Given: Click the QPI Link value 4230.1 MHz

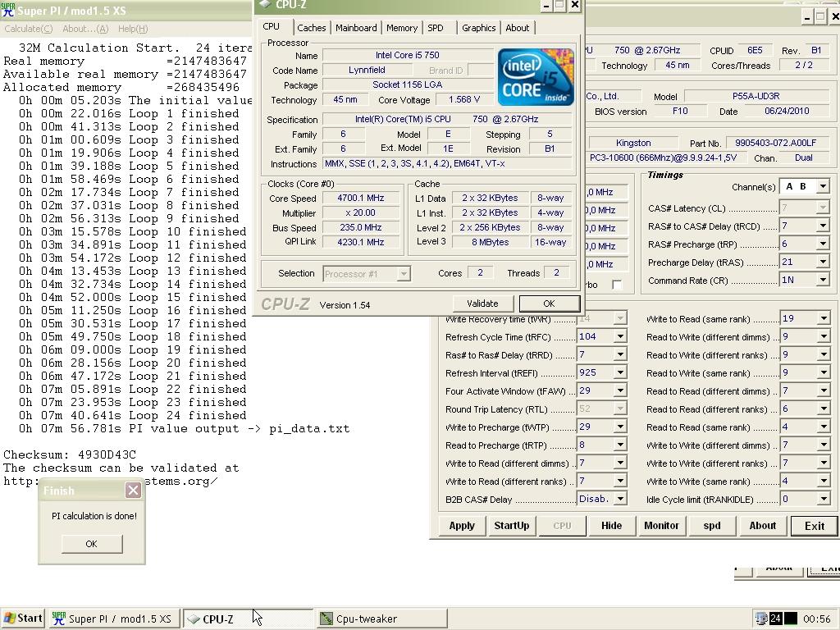Looking at the screenshot, I should 361,242.
